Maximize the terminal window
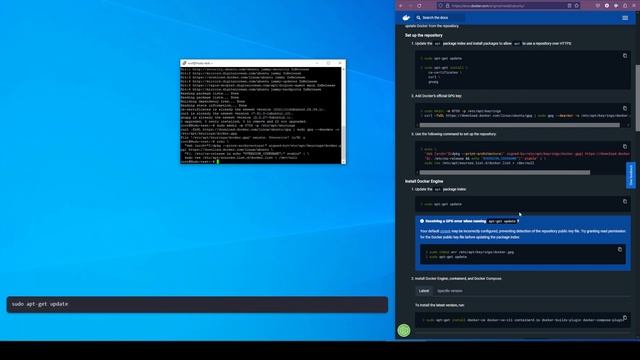 329,63
